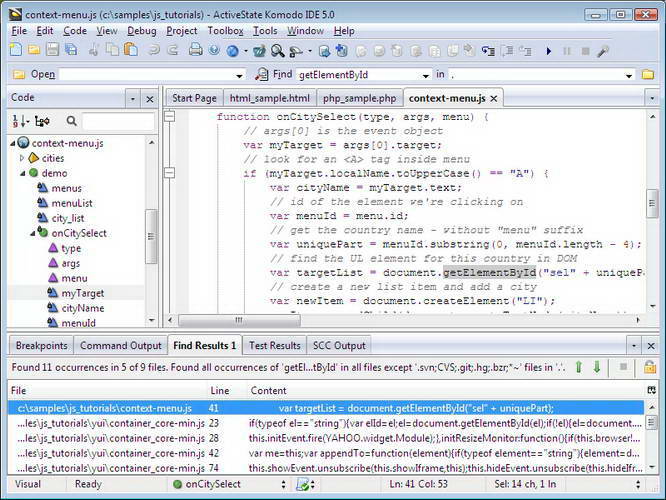666x500 pixels.
Task: Jump to next find result green down arrow
Action: [597, 367]
